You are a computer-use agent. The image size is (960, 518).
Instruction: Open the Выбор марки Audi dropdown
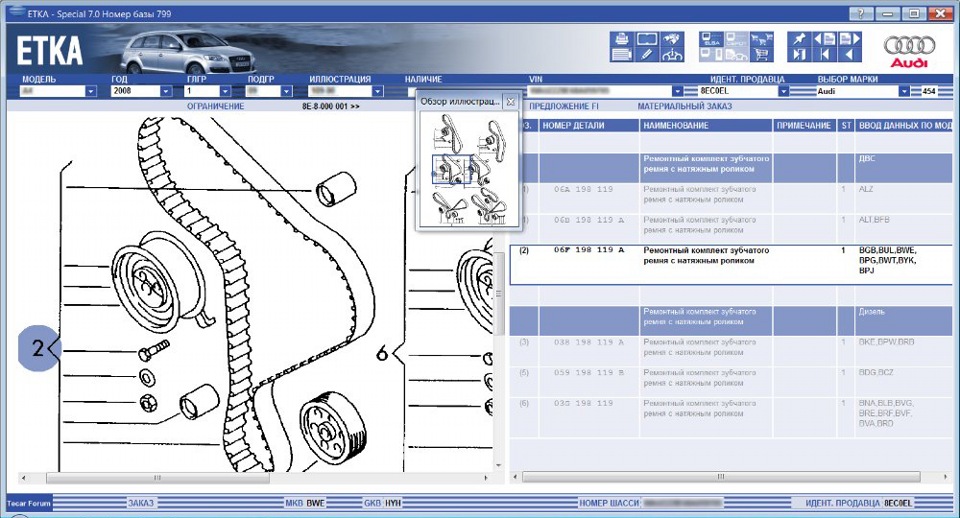904,91
